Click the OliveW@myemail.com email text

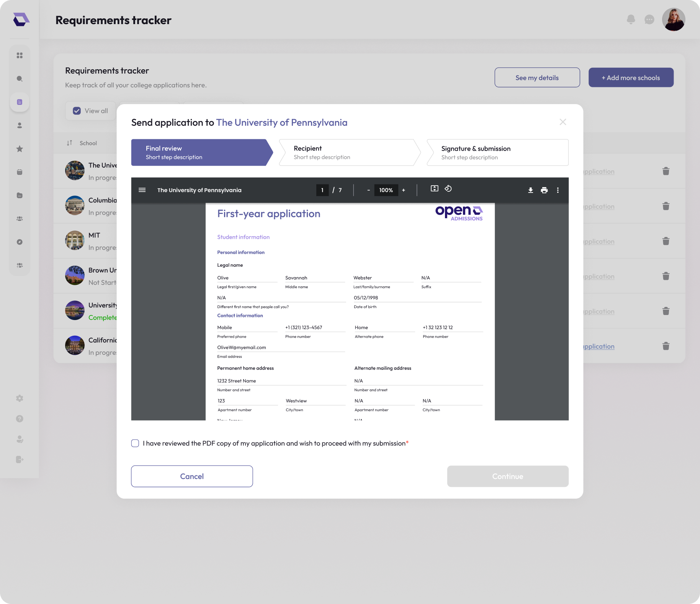(242, 348)
